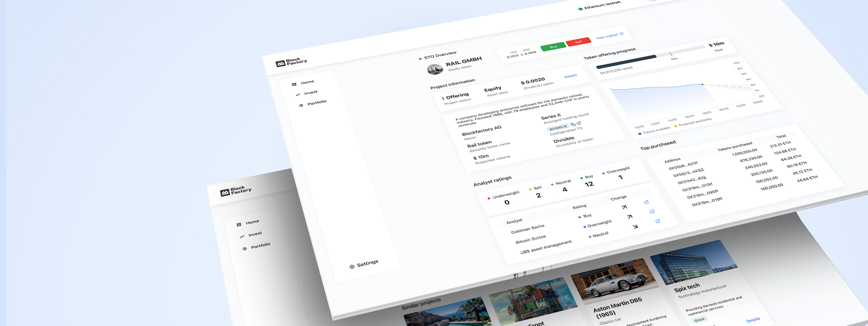Click the Home grid icon in back window
This screenshot has height=326, width=868.
pyautogui.click(x=239, y=224)
